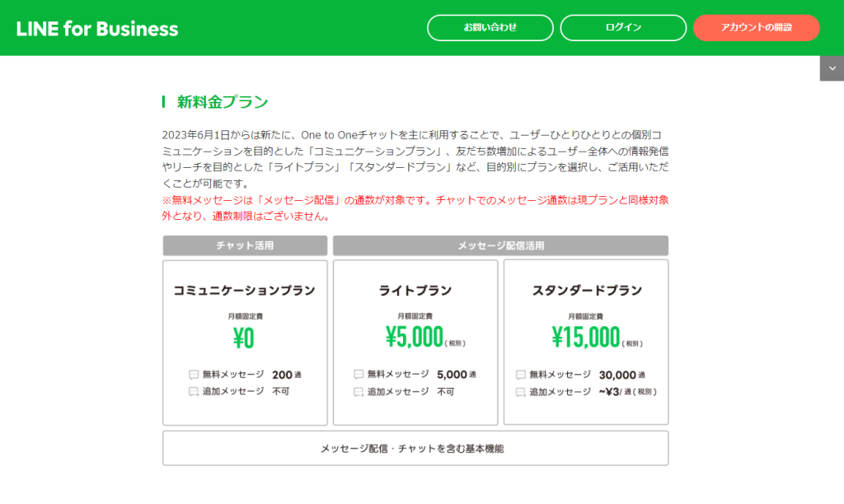Screen dimensions: 844x504
Task: Click the アカウントの開設 button
Action: click(x=757, y=27)
